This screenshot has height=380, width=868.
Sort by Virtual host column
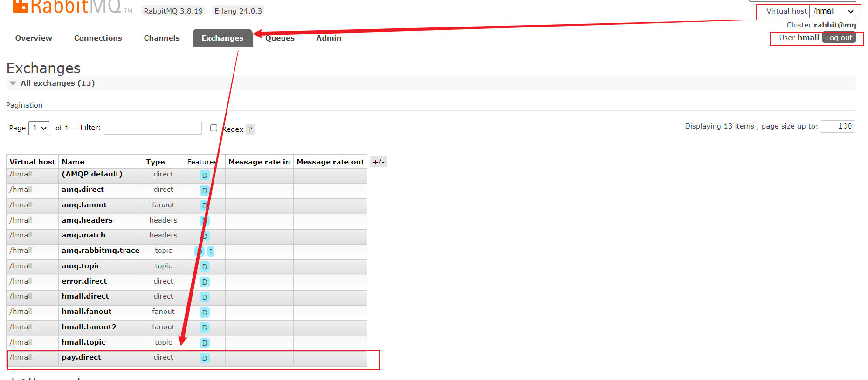click(32, 162)
